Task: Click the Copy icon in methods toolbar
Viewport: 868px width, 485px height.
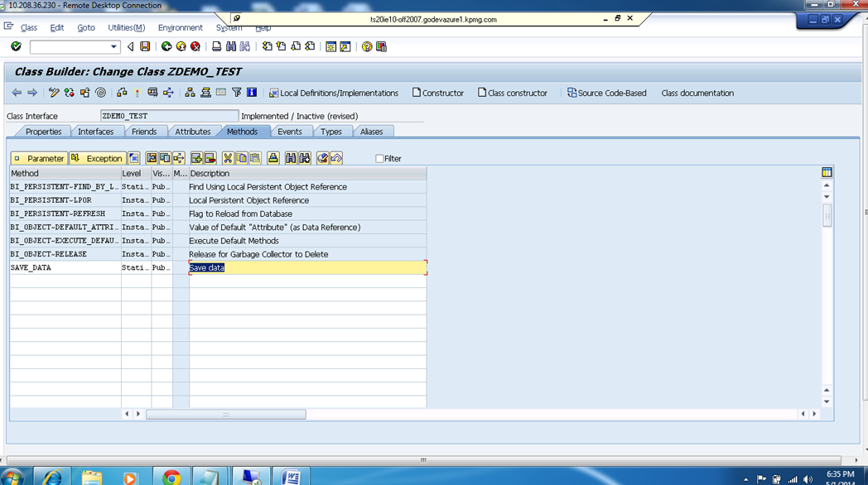Action: tap(241, 158)
